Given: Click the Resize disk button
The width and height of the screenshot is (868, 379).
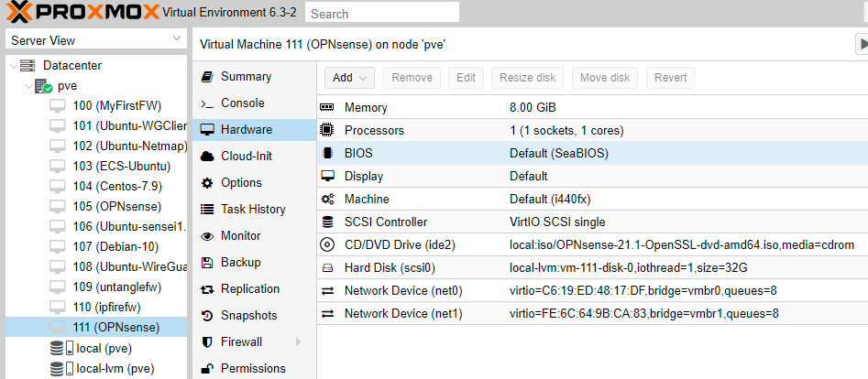Looking at the screenshot, I should [x=528, y=78].
